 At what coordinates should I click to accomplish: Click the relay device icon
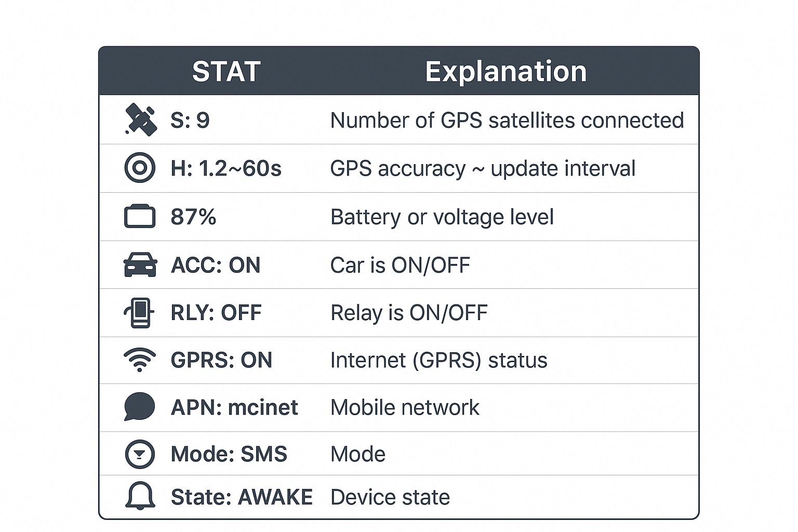139,313
